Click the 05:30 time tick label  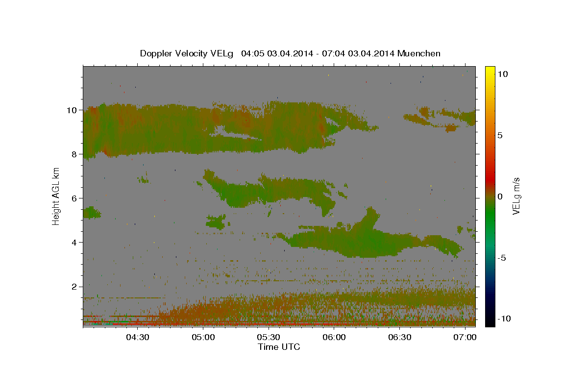tap(268, 338)
